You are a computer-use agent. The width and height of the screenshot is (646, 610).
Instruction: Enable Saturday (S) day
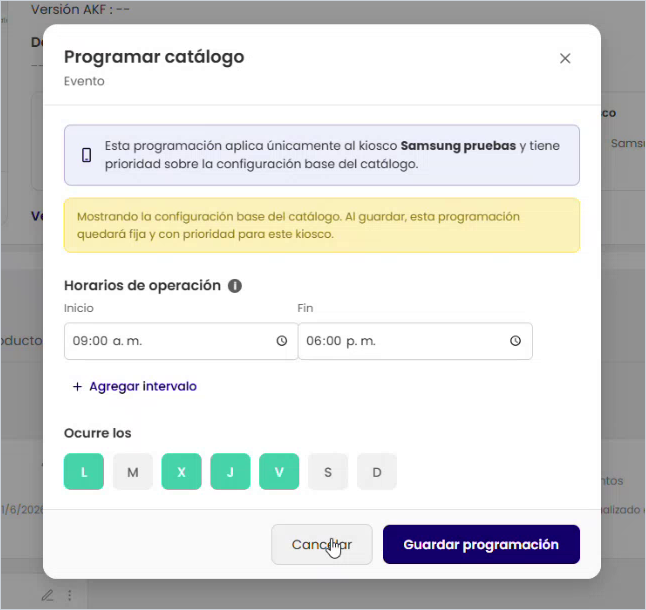[x=328, y=472]
